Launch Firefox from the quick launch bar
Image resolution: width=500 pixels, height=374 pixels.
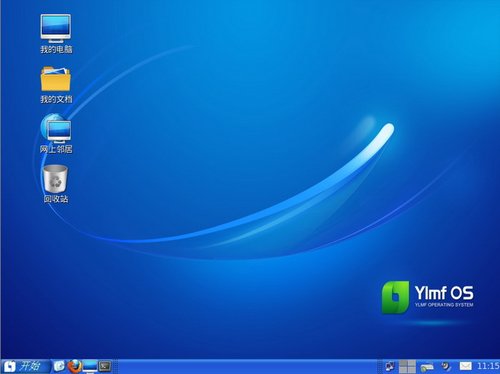click(x=75, y=366)
